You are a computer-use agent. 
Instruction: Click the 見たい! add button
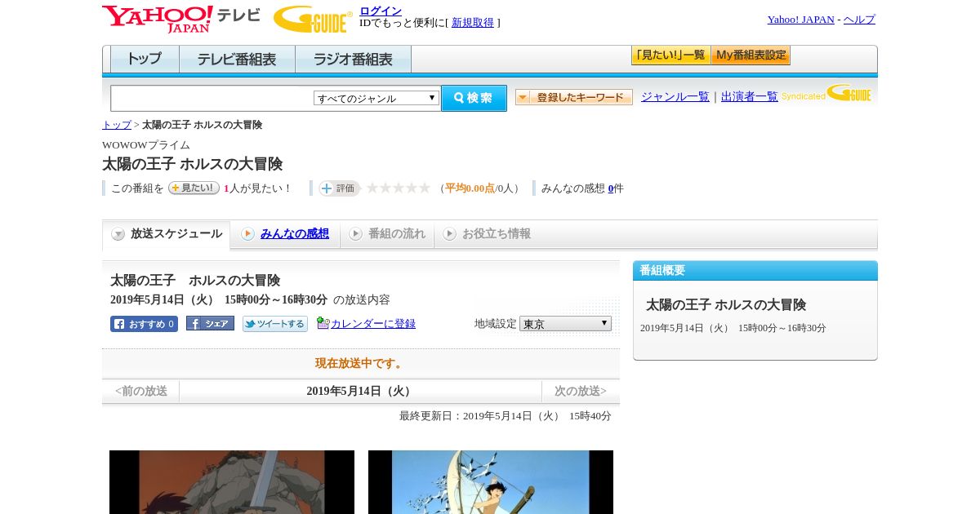click(194, 188)
